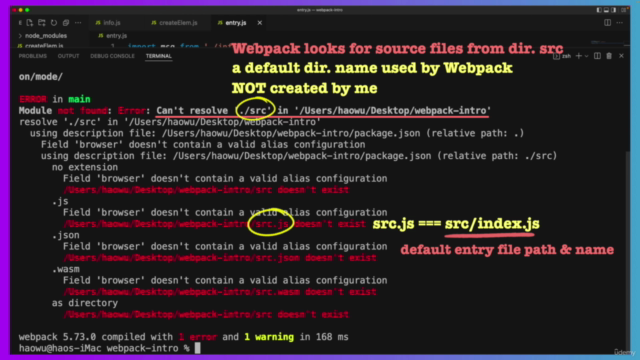
Task: Refresh the explorer with the circular arrow icon
Action: point(54,23)
